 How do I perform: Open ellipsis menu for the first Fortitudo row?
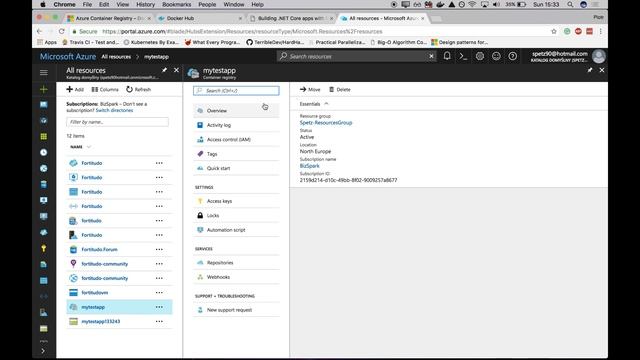pos(159,163)
